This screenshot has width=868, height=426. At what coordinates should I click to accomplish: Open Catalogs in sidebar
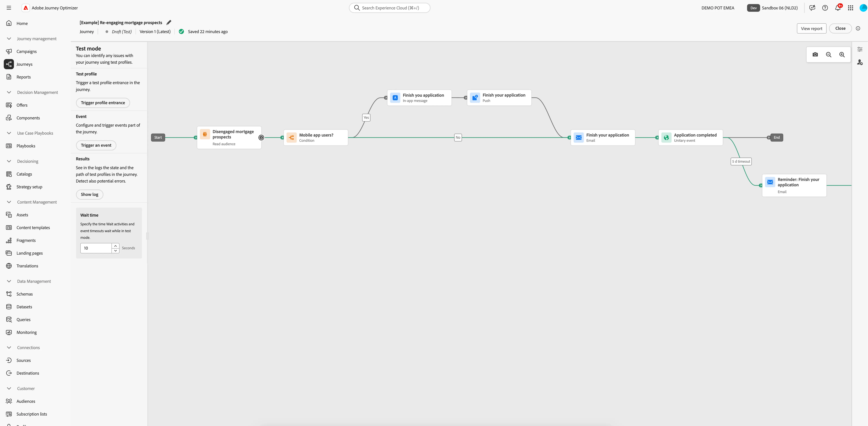point(24,174)
